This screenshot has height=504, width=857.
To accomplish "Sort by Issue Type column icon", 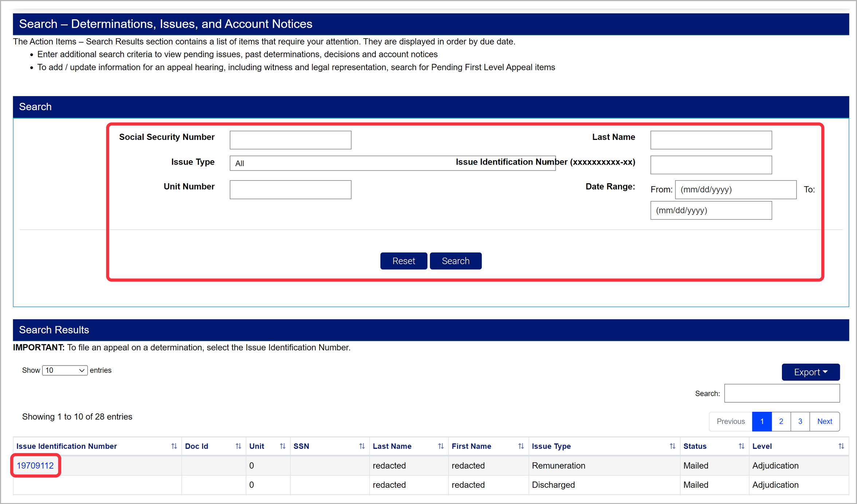I will (672, 446).
